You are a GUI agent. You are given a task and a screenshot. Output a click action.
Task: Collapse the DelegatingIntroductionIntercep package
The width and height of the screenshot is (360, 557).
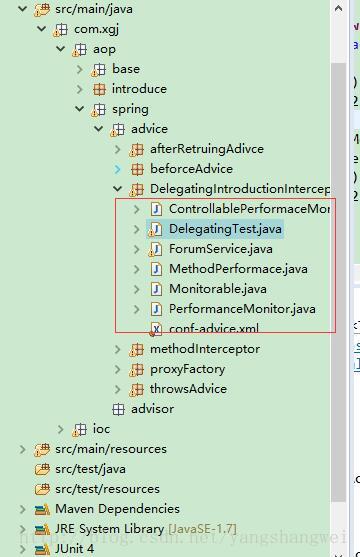click(x=118, y=188)
